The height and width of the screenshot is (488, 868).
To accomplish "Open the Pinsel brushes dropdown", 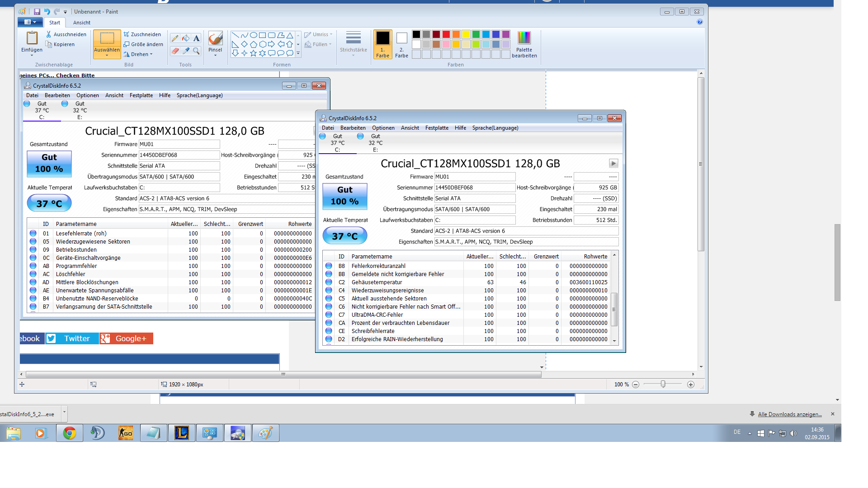I will pyautogui.click(x=215, y=55).
